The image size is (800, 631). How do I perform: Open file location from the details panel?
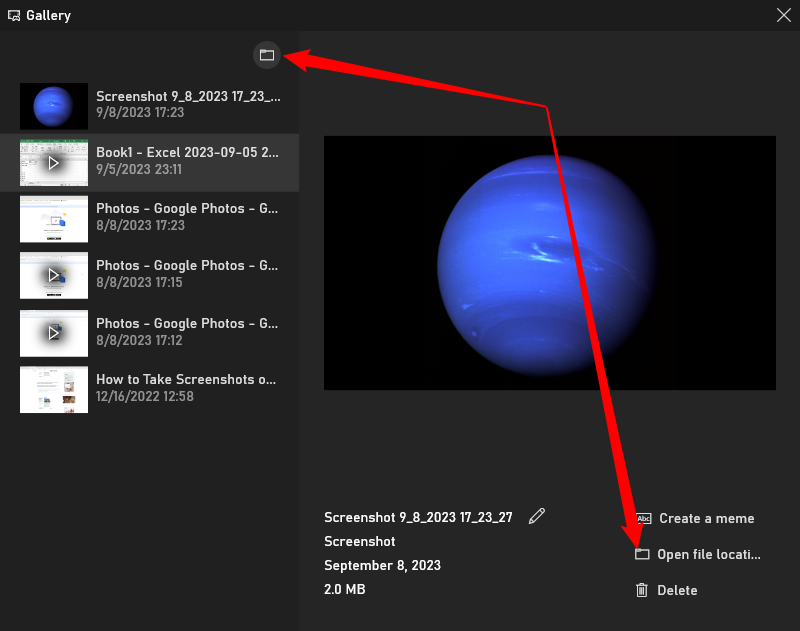click(708, 554)
